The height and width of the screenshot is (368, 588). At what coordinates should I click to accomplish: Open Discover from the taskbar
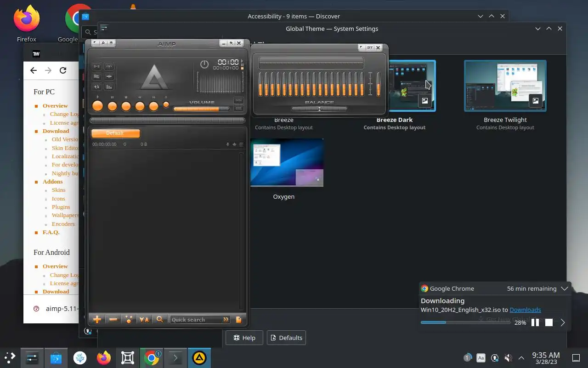56,357
